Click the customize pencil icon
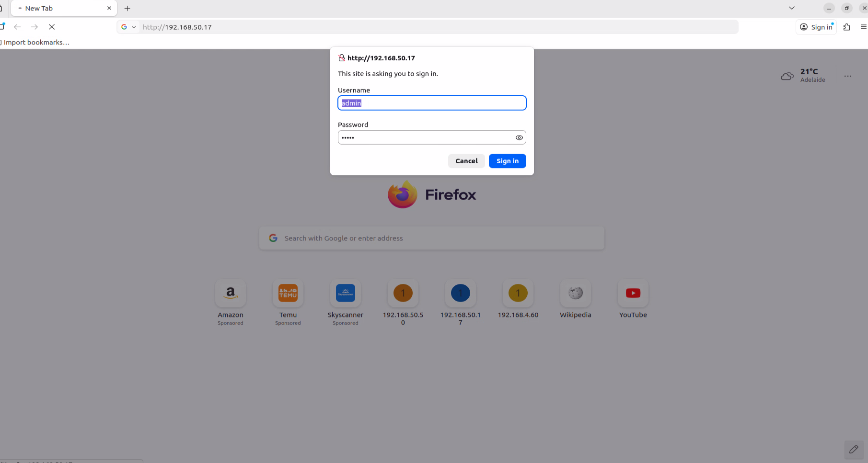 point(853,450)
